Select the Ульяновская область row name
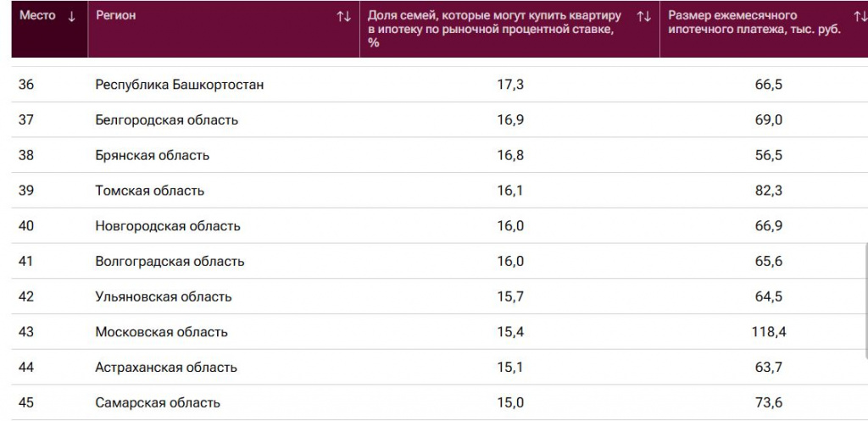 [x=164, y=297]
